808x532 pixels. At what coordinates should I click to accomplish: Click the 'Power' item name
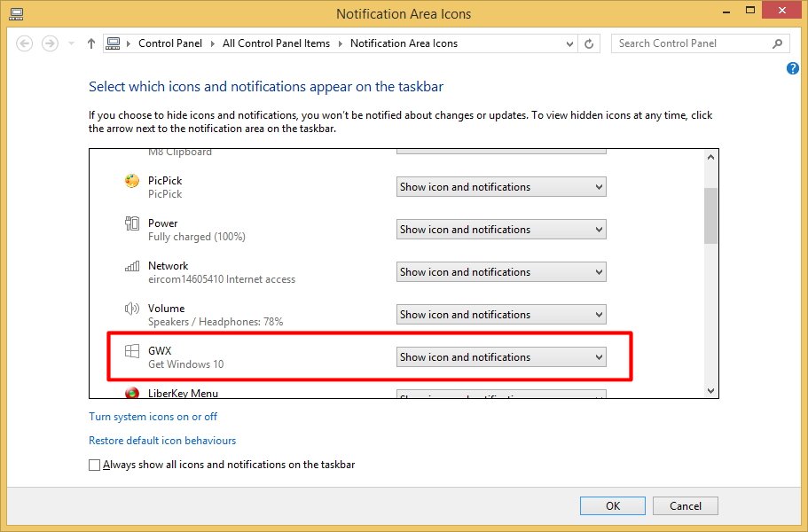tap(163, 223)
